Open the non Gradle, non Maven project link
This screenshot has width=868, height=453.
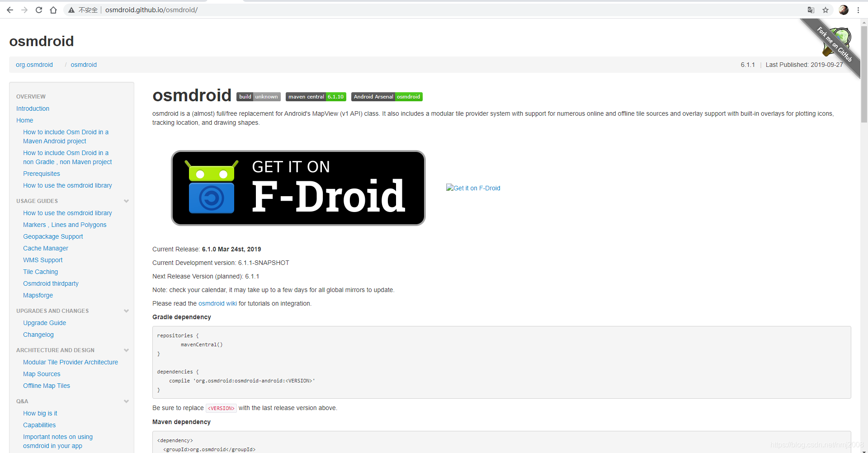pyautogui.click(x=67, y=157)
